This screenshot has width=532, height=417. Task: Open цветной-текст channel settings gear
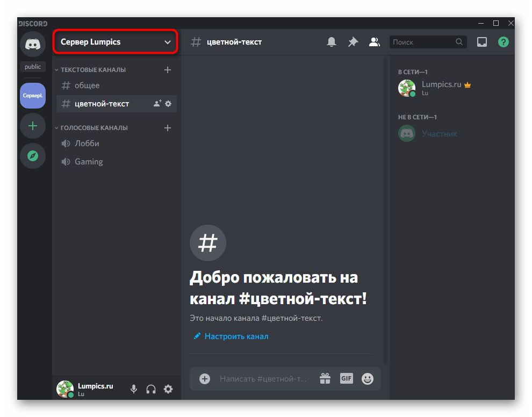(x=168, y=104)
